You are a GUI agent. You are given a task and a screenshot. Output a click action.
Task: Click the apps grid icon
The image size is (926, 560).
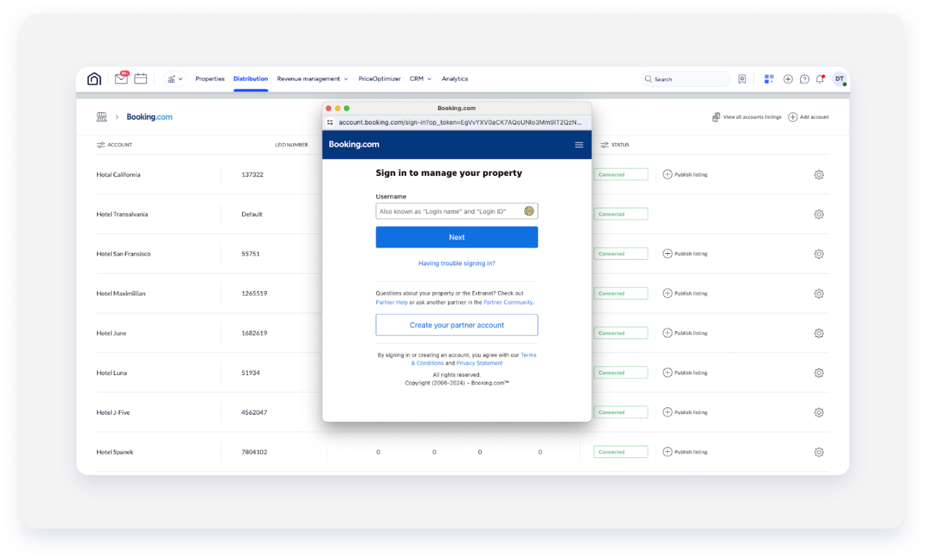[x=769, y=79]
